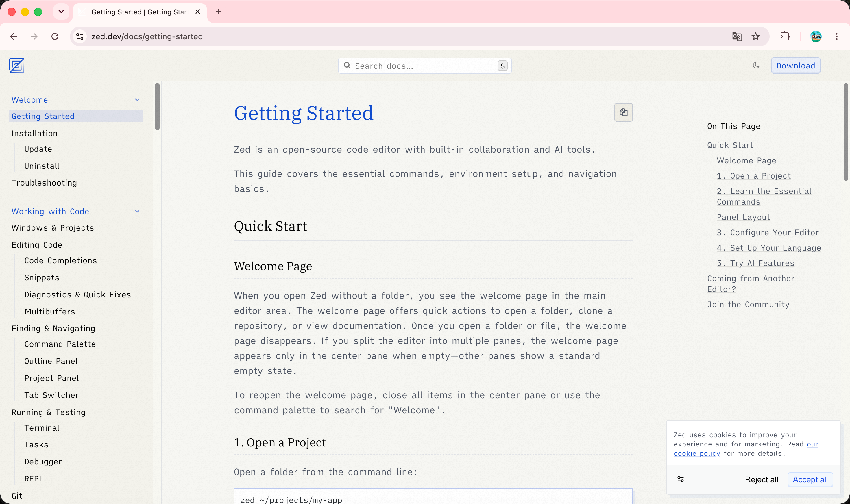
Task: Open the tab search dropdown
Action: click(x=61, y=12)
